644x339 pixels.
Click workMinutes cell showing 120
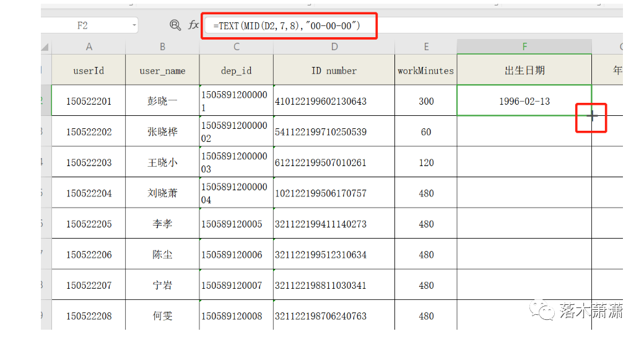426,162
